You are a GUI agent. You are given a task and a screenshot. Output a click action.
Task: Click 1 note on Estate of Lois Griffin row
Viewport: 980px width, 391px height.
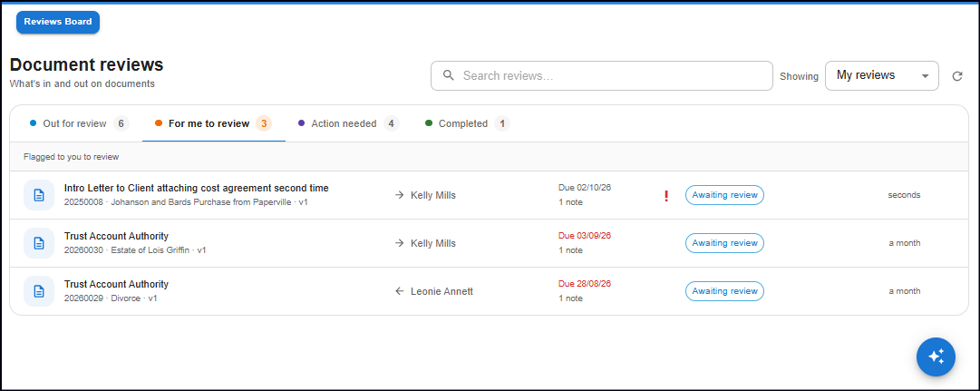tap(570, 251)
